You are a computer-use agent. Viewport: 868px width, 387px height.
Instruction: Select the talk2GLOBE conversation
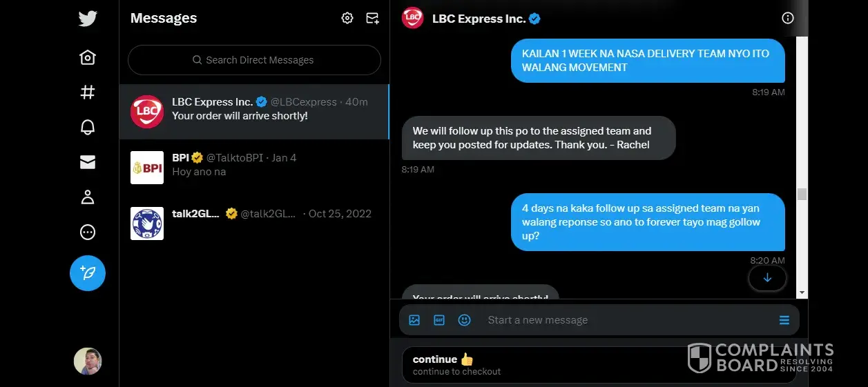254,224
